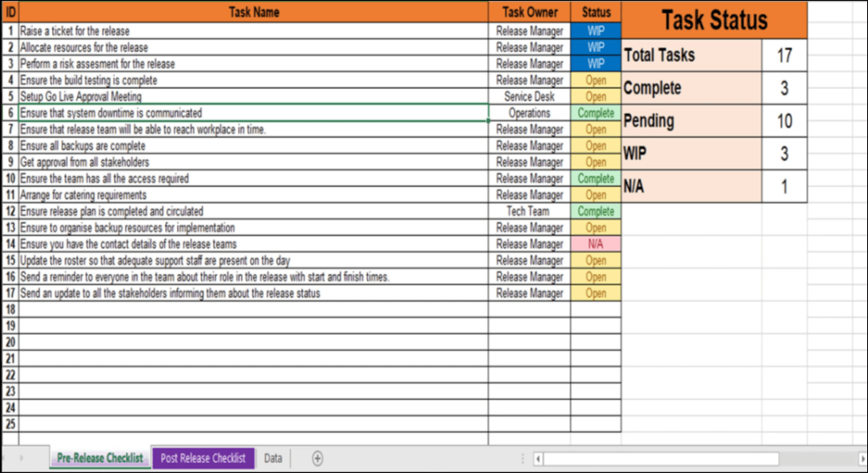
Task: Click the Status column header cell
Action: point(596,12)
